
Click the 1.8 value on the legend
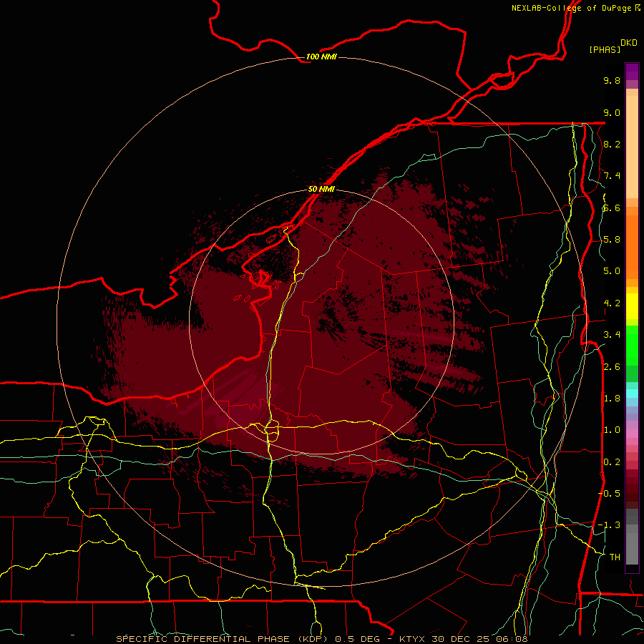(612, 399)
